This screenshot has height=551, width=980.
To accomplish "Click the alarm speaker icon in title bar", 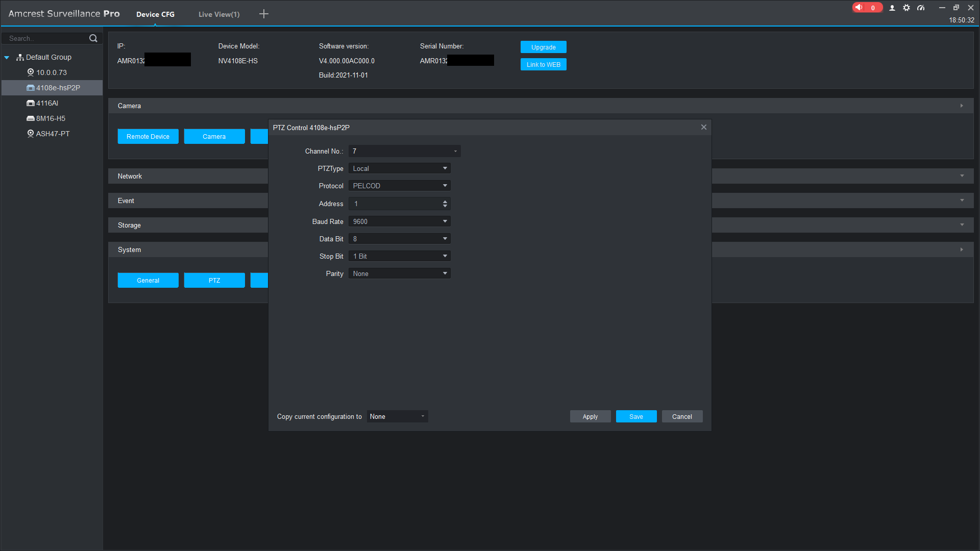I will (860, 7).
